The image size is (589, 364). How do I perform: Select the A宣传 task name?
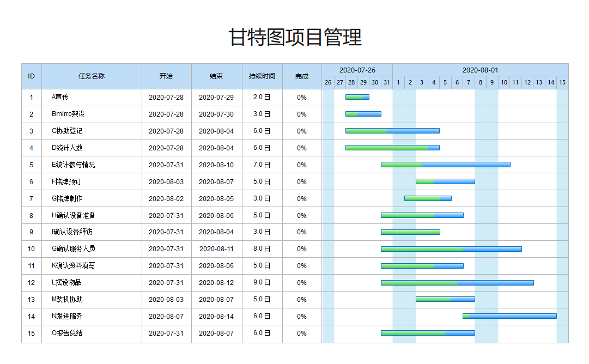pyautogui.click(x=60, y=98)
